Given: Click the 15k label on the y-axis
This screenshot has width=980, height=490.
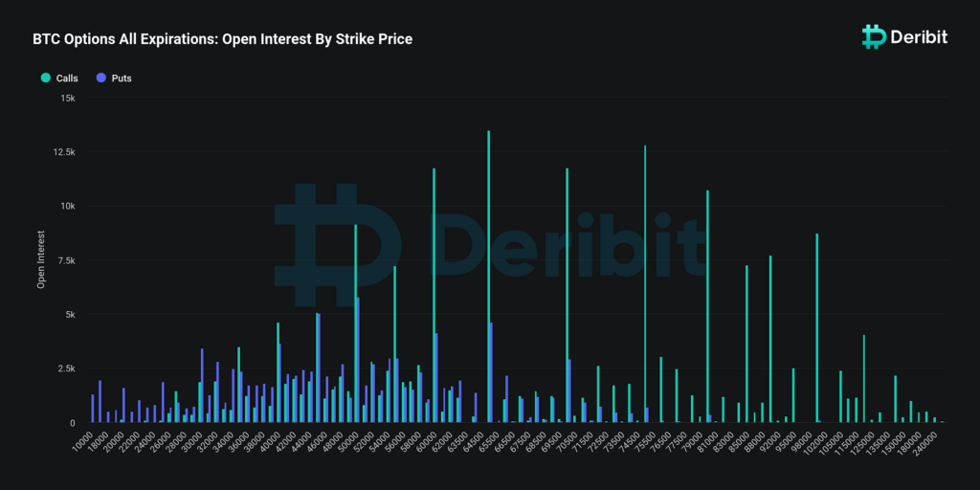Looking at the screenshot, I should [x=68, y=99].
